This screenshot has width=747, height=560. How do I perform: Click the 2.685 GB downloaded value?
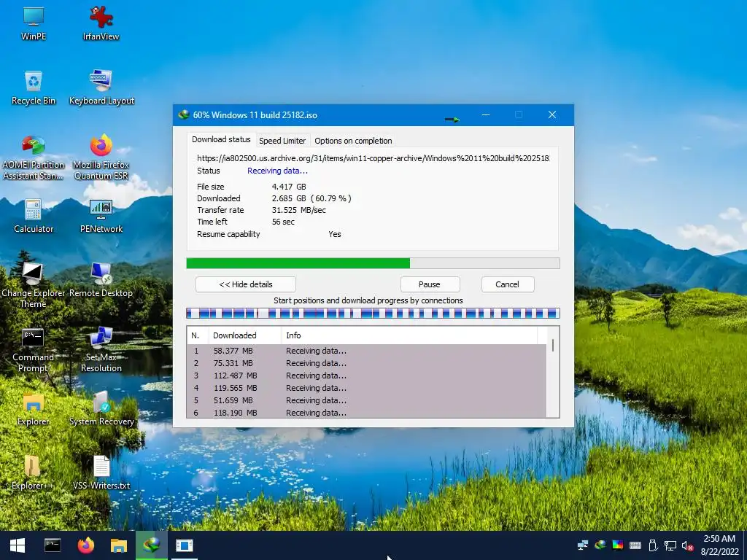tap(311, 198)
